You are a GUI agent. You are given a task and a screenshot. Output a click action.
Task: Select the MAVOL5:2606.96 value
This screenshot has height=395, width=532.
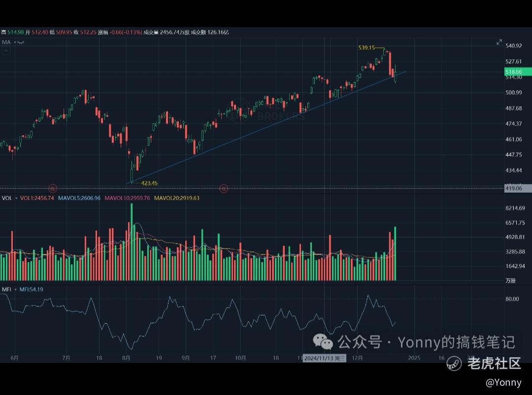[79, 198]
